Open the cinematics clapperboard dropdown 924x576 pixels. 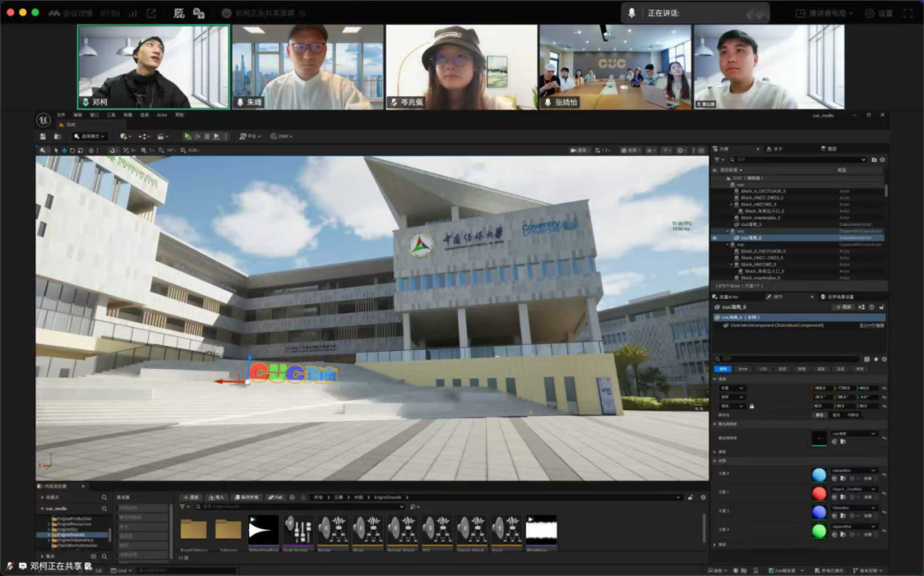163,136
